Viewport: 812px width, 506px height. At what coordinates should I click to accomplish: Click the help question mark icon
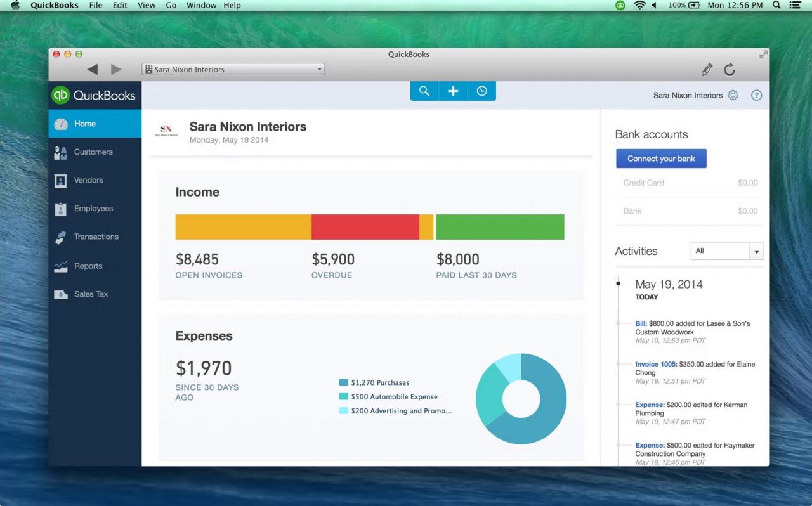[x=756, y=95]
